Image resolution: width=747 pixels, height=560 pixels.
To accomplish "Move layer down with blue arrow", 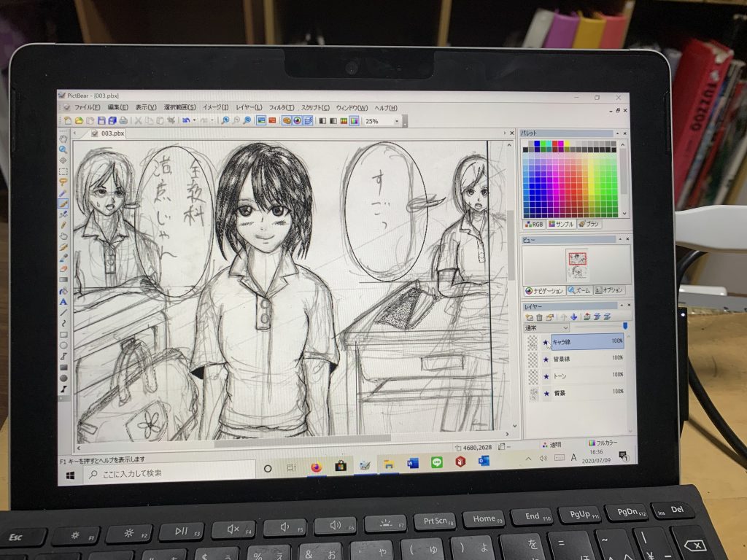I will (573, 316).
